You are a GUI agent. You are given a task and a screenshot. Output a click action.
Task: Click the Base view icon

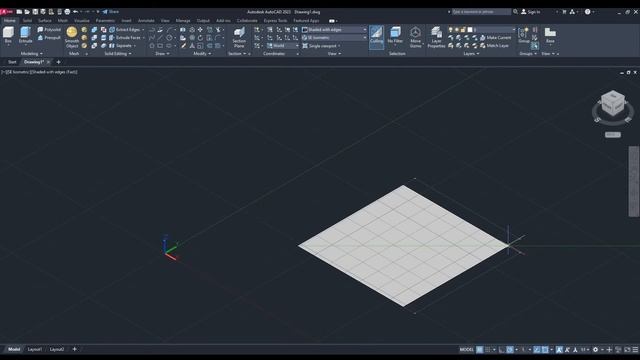(550, 35)
